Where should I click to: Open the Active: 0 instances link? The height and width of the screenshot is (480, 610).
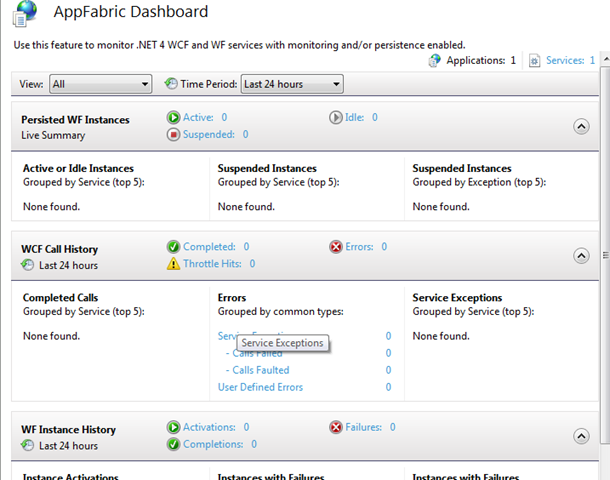click(x=205, y=117)
